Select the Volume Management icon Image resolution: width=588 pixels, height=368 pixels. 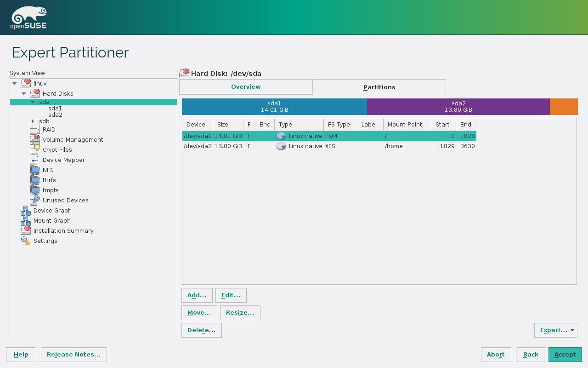[35, 140]
